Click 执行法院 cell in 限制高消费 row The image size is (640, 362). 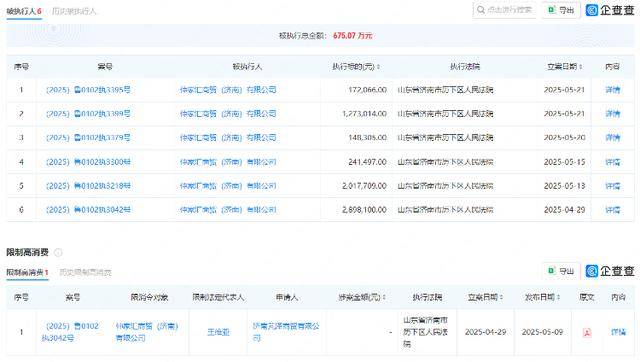click(426, 332)
